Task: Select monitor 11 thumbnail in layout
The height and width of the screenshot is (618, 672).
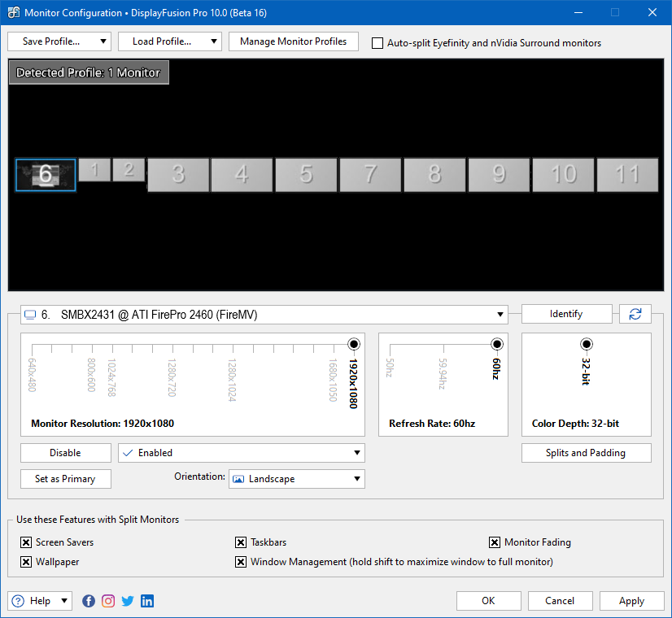Action: [627, 175]
